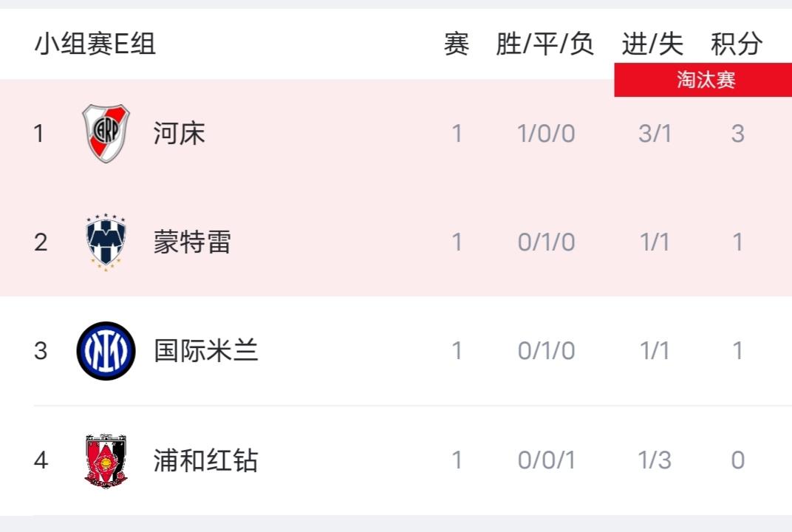Click rank number 3 in standings
792x532 pixels.
pyautogui.click(x=41, y=351)
